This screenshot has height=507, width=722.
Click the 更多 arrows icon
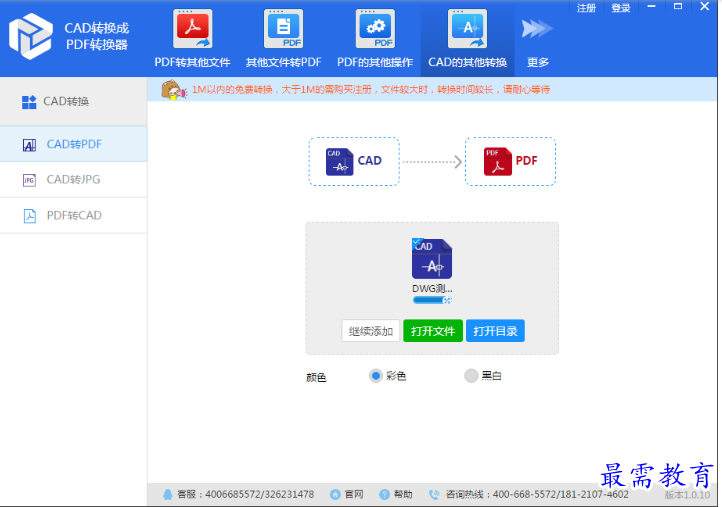tap(537, 29)
